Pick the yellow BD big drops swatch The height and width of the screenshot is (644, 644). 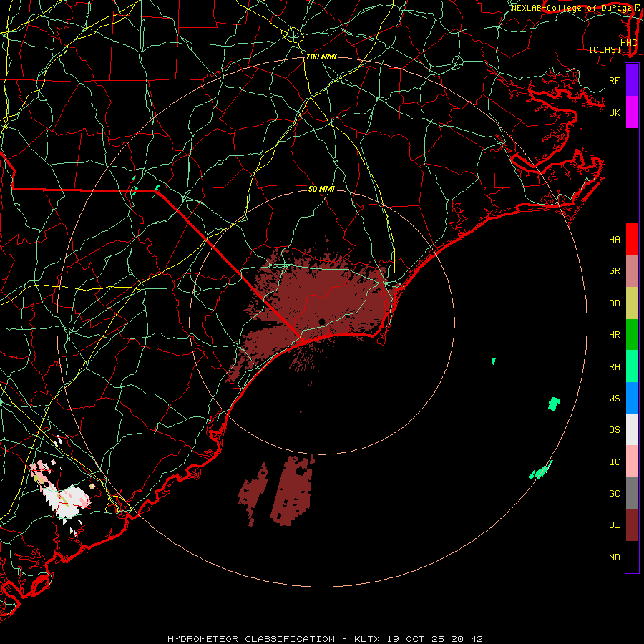[x=632, y=303]
